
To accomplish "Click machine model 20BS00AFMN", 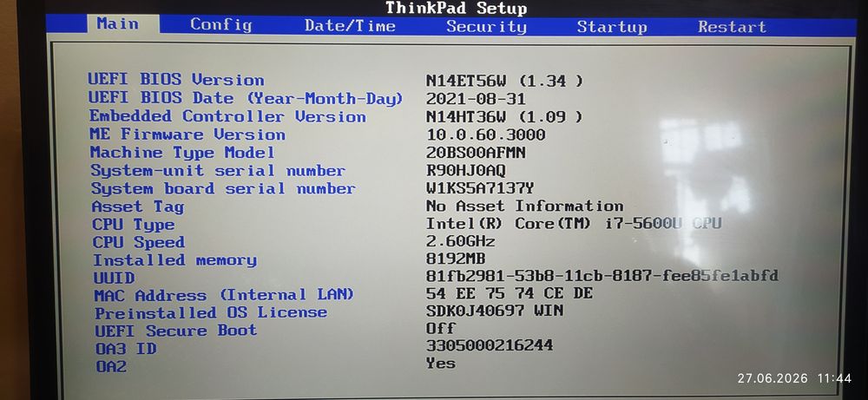I will coord(476,152).
